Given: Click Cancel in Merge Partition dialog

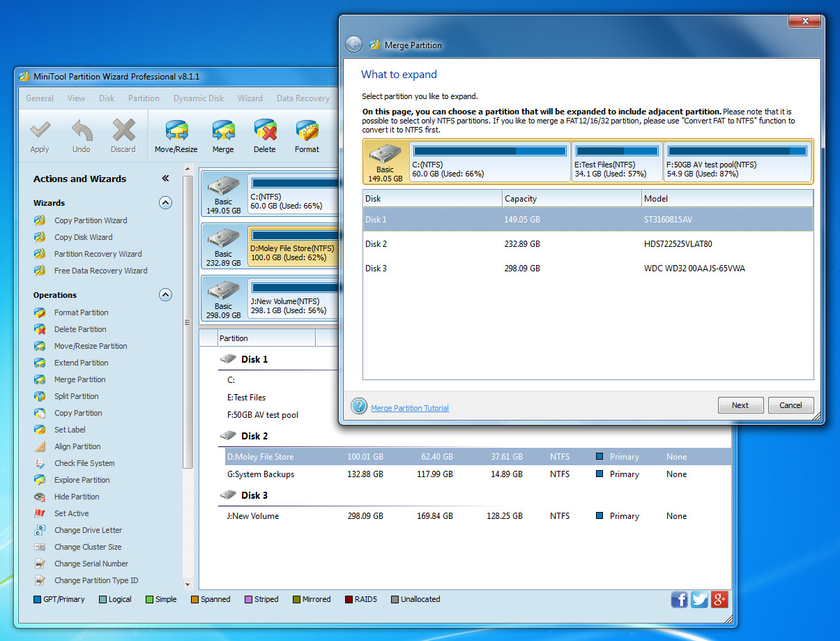Looking at the screenshot, I should (791, 405).
